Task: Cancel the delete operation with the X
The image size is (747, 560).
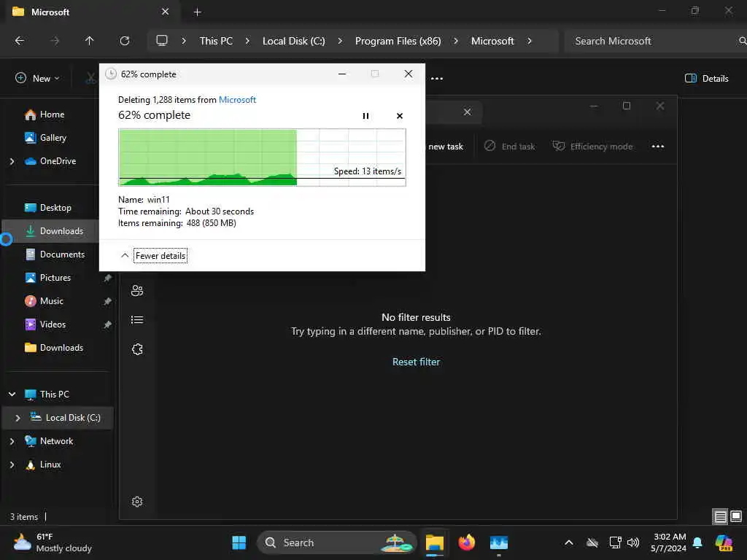Action: pos(400,116)
